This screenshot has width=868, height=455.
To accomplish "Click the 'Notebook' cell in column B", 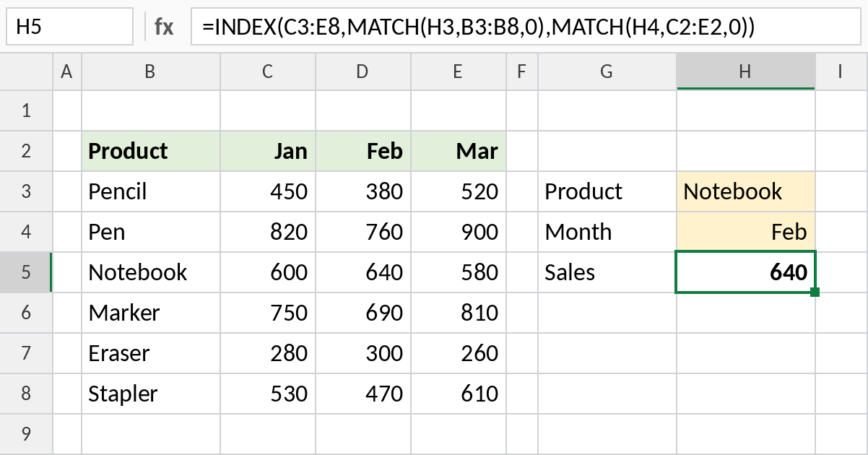I will (151, 272).
